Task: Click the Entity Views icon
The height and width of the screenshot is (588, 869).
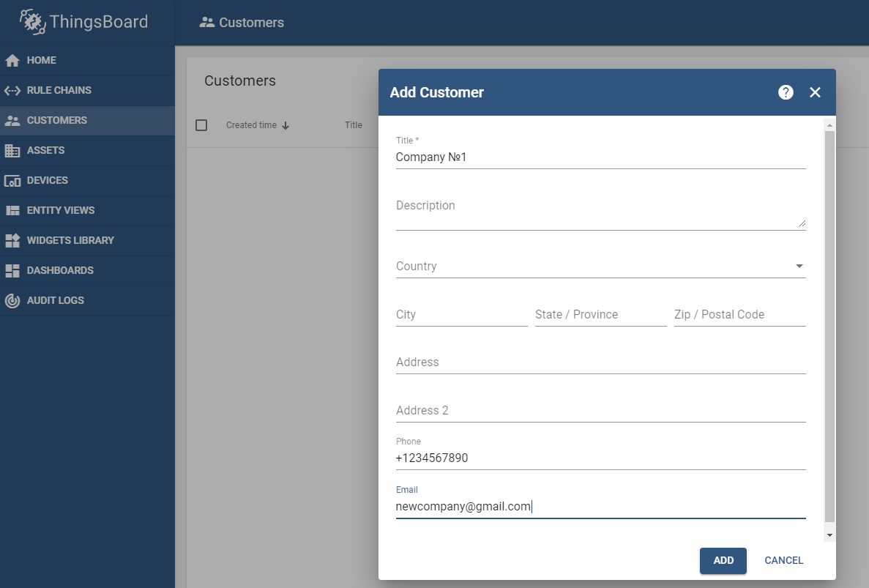Action: pos(12,211)
